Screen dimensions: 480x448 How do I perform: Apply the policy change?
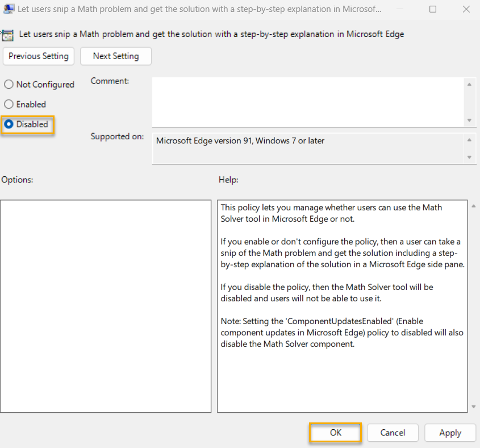450,433
